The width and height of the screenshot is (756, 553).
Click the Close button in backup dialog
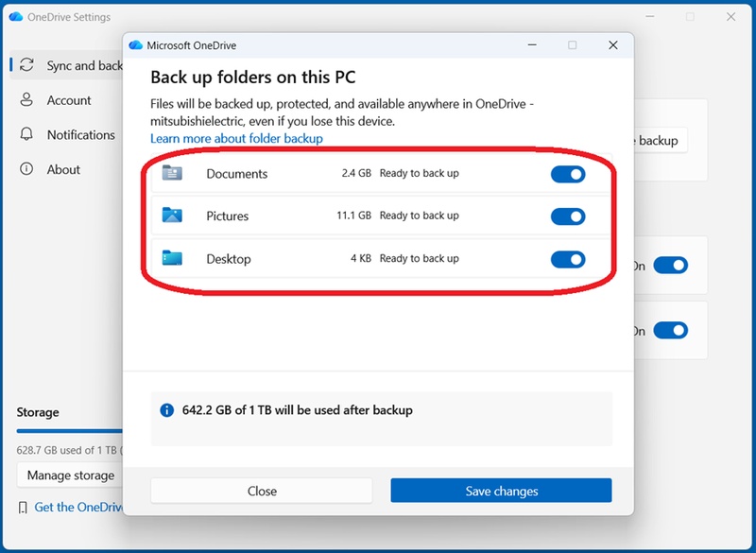[262, 491]
